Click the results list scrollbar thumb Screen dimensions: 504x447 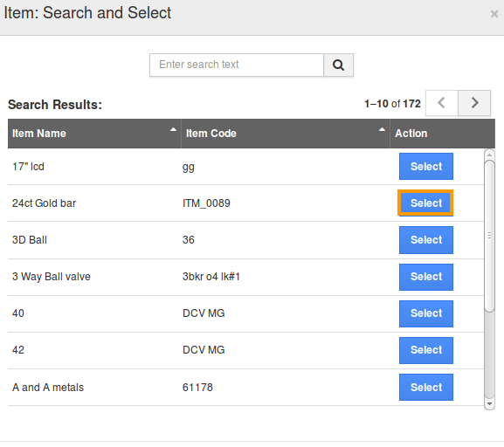click(489, 236)
